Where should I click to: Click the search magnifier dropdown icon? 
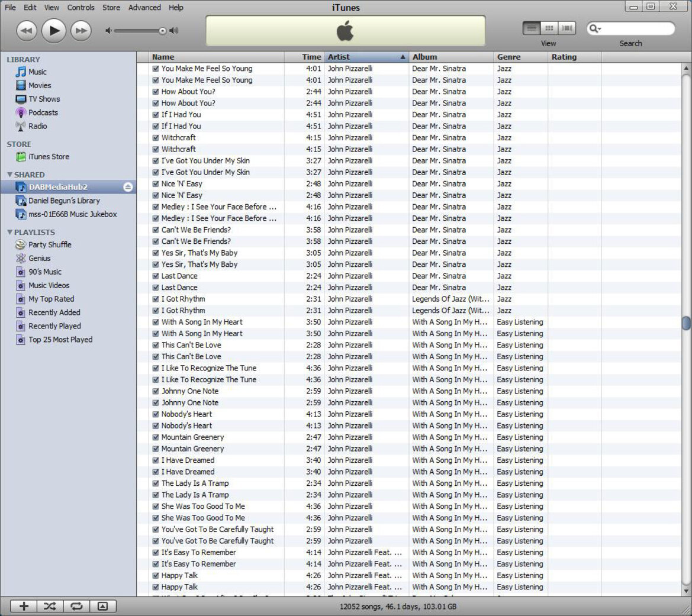pyautogui.click(x=596, y=28)
